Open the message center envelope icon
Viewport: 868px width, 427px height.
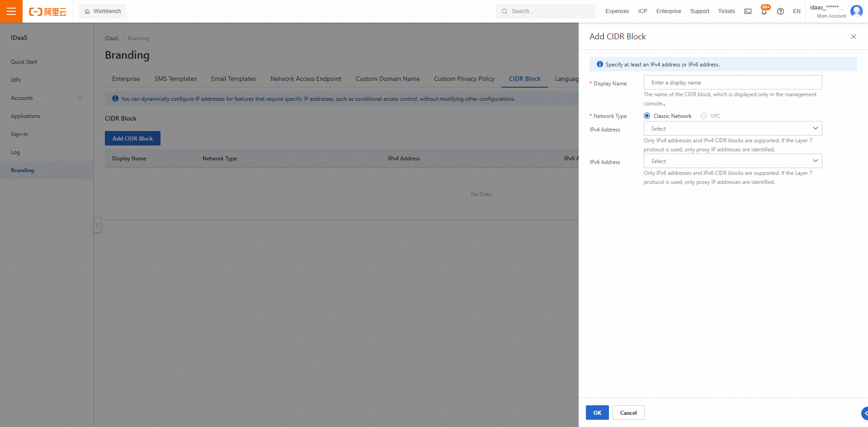point(747,11)
